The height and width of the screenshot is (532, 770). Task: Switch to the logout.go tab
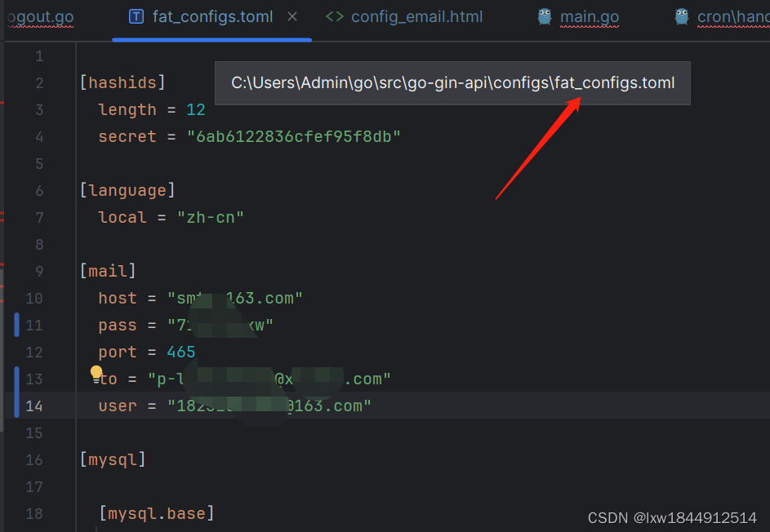tap(41, 16)
